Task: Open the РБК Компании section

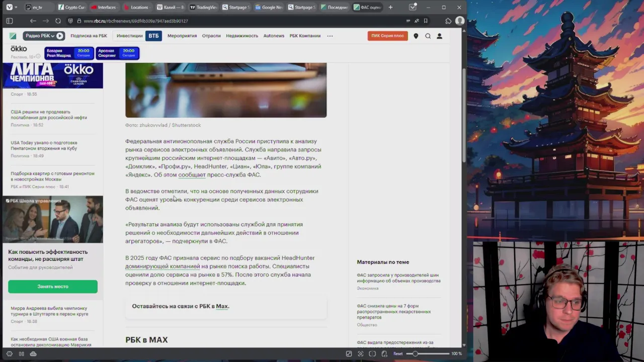Action: click(305, 36)
